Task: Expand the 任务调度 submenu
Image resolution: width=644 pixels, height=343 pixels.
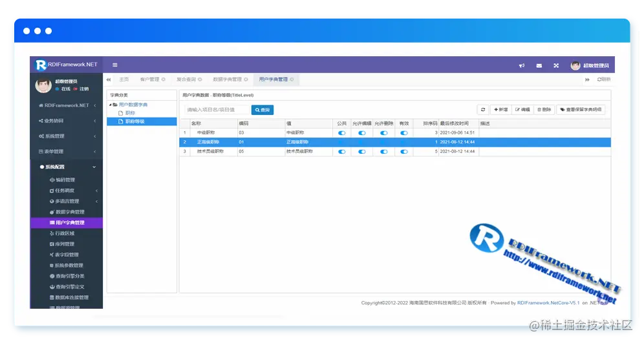Action: 67,191
